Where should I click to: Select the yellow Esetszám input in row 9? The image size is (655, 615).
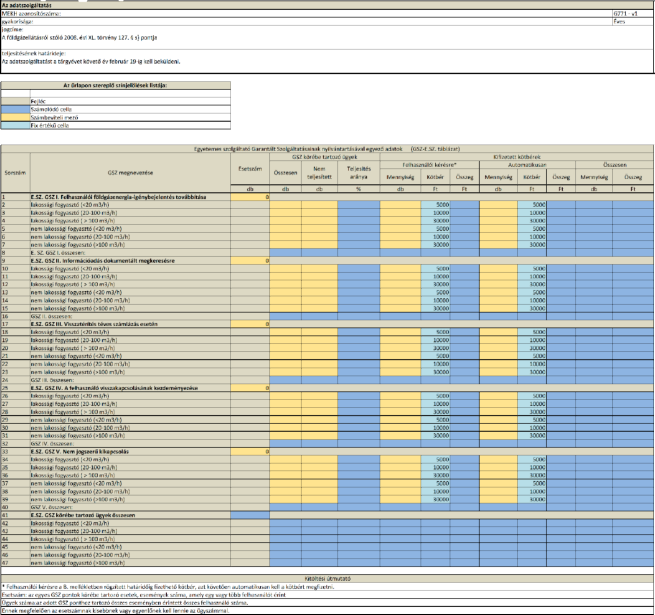click(x=250, y=261)
